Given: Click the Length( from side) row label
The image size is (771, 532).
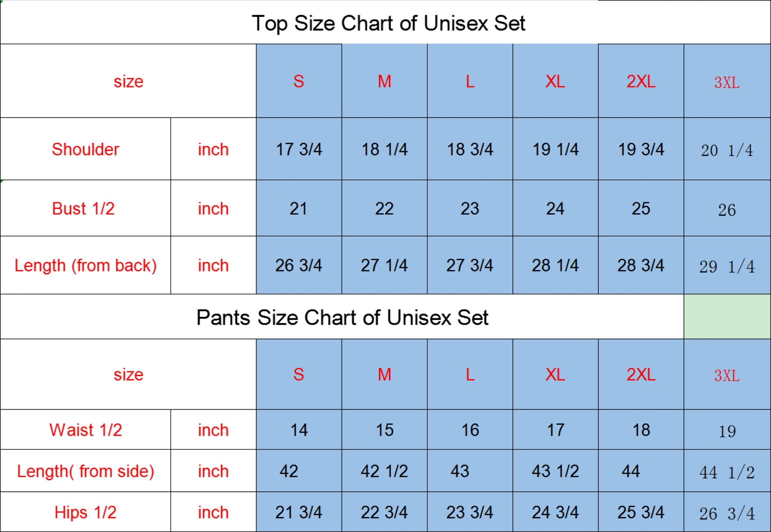Looking at the screenshot, I should tap(86, 471).
